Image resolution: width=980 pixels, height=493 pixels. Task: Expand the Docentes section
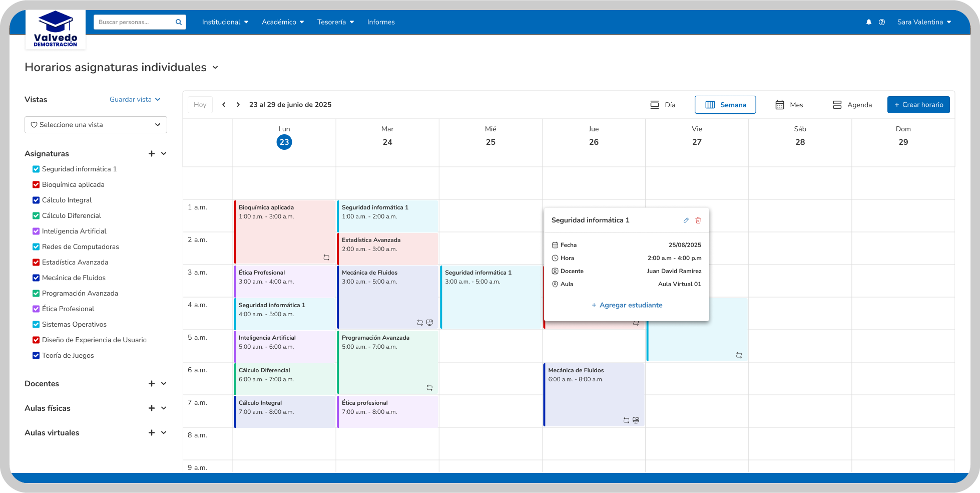[x=164, y=383]
